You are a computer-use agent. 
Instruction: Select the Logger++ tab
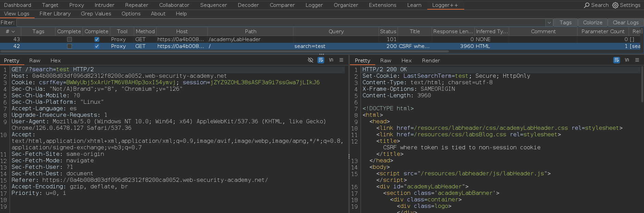[445, 5]
